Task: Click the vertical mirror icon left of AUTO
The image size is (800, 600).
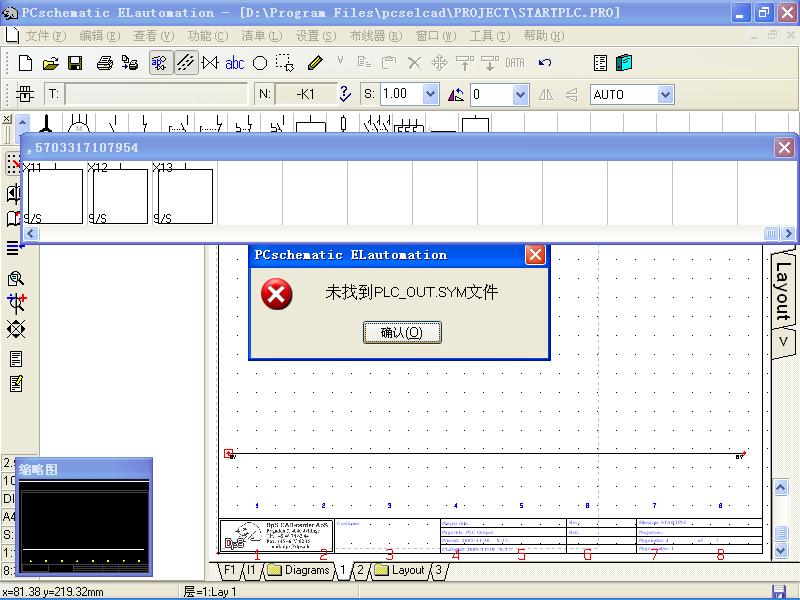Action: tap(572, 94)
